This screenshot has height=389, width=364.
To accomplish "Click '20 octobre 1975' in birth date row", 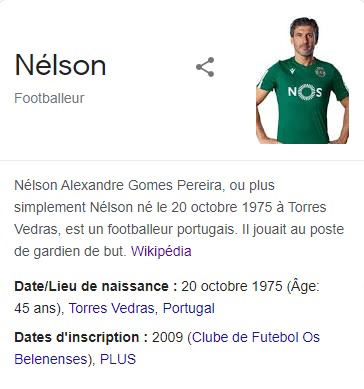I will (232, 286).
